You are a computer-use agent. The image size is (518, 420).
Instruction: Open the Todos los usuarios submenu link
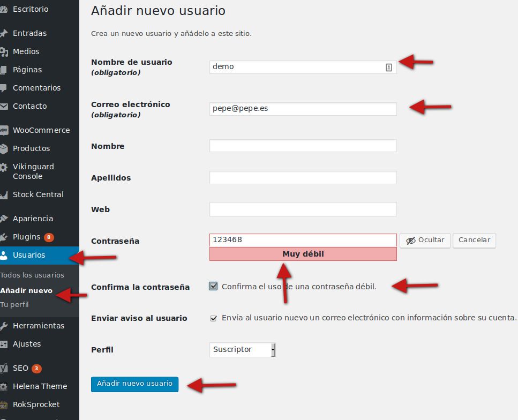pos(32,275)
